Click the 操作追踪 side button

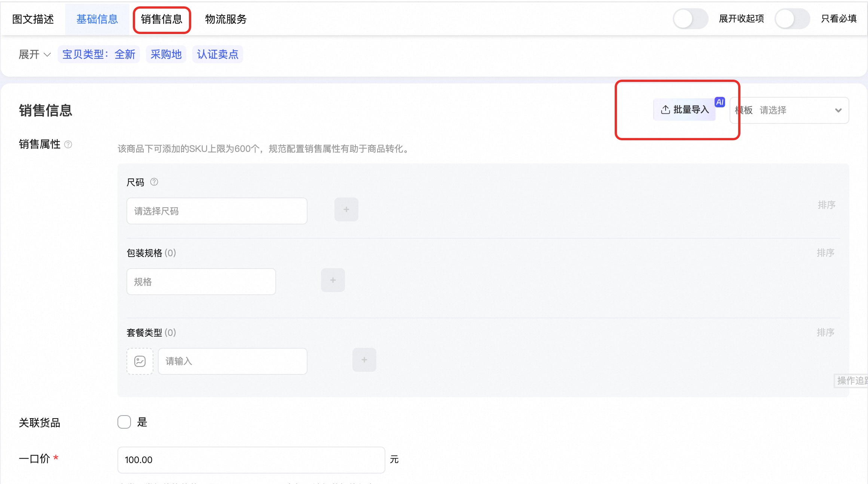851,381
